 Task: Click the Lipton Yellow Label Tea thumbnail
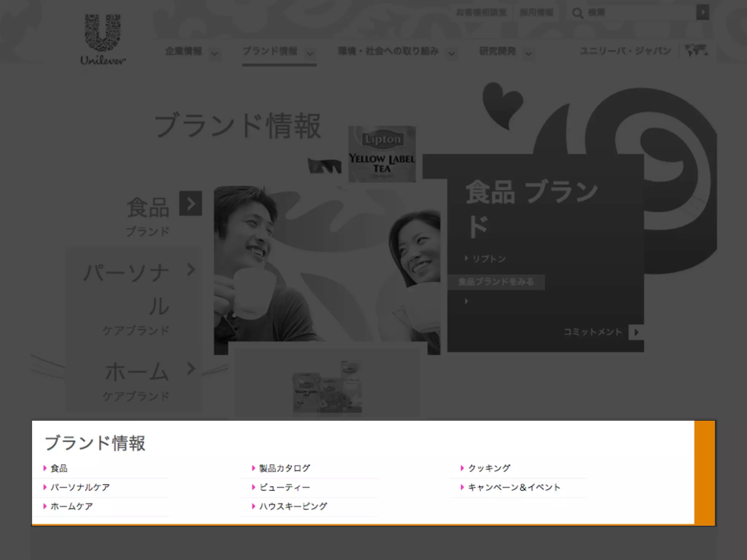(382, 154)
